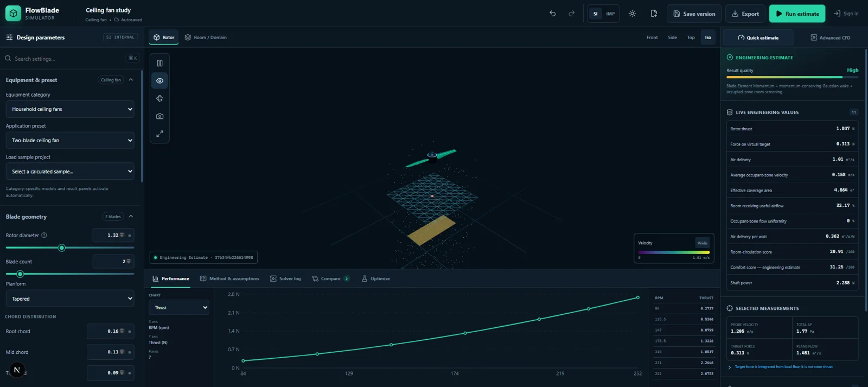The image size is (868, 387).
Task: Switch to the Rotor tab
Action: [164, 37]
